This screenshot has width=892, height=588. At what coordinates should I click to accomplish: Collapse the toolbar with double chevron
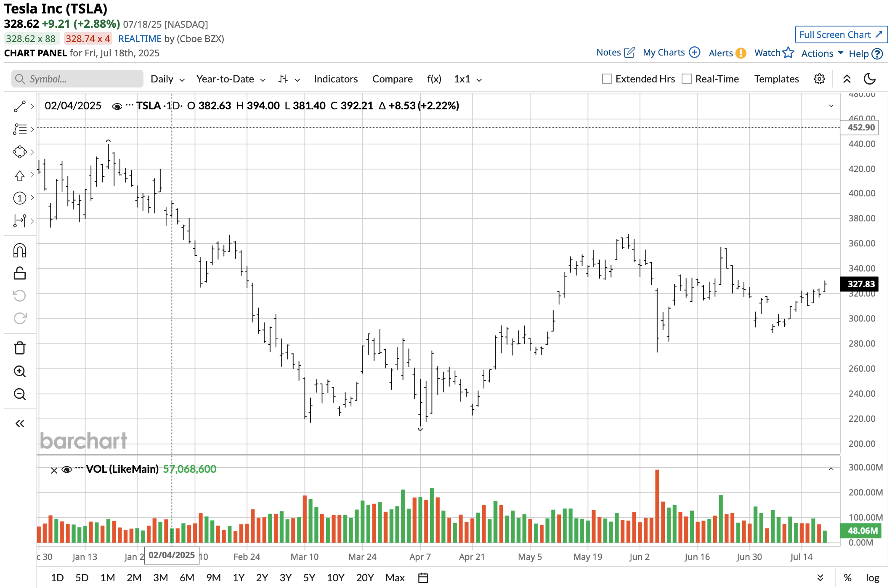[847, 79]
